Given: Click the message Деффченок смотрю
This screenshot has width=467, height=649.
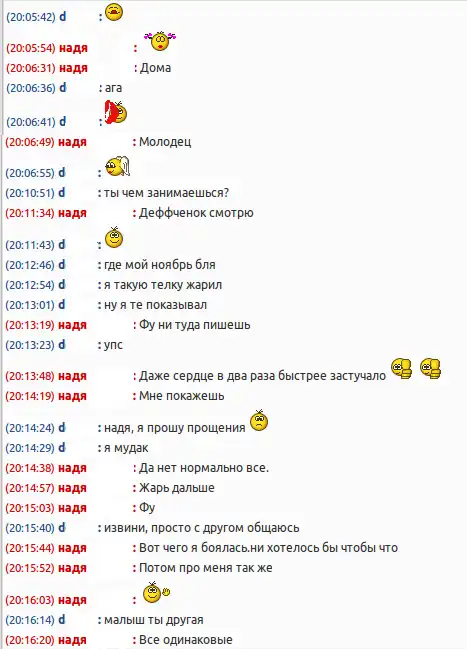Looking at the screenshot, I should coord(196,213).
